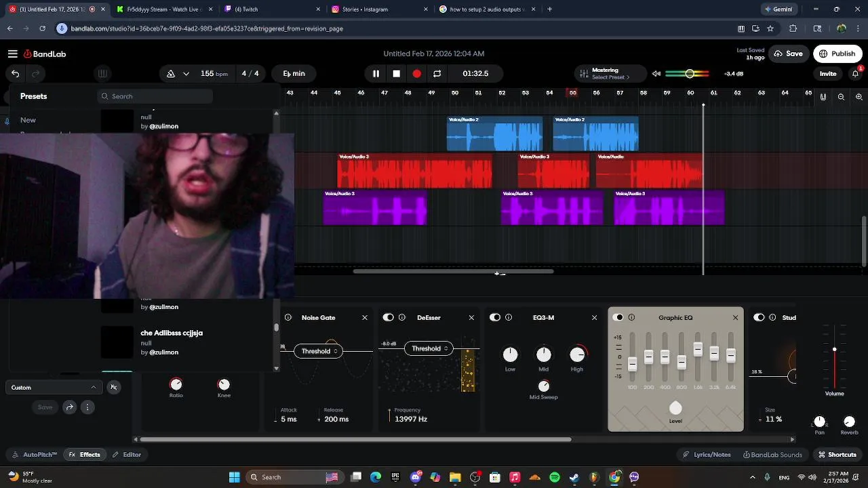Open the Windows Start menu
This screenshot has height=488, width=868.
tap(234, 477)
